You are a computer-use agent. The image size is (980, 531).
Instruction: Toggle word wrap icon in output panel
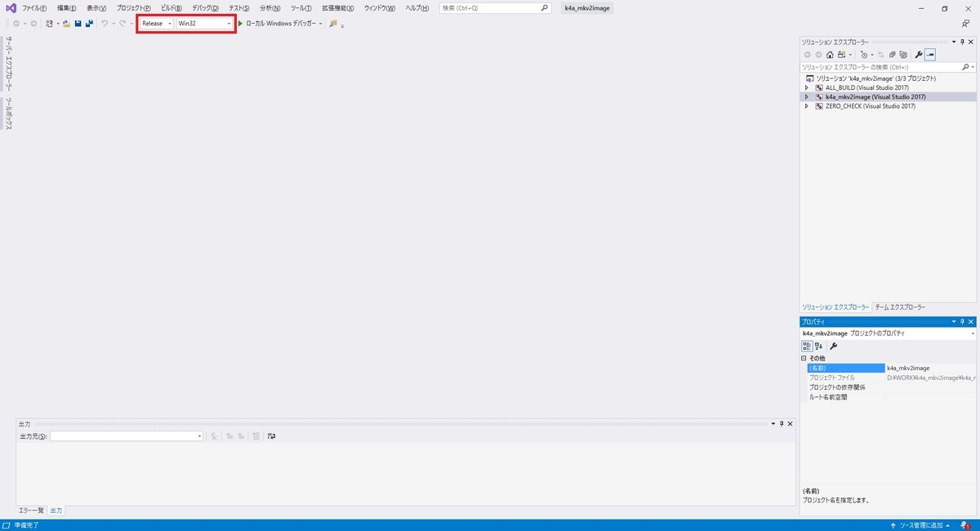pos(271,436)
